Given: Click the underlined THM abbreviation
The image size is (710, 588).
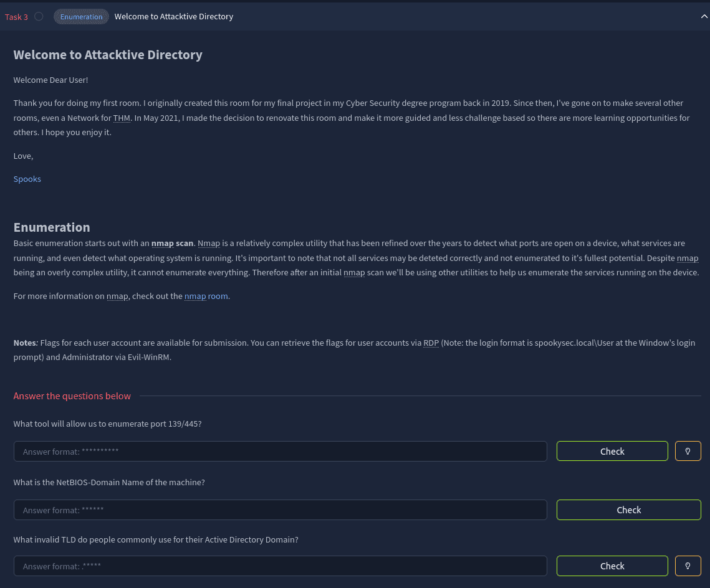Looking at the screenshot, I should pos(122,118).
